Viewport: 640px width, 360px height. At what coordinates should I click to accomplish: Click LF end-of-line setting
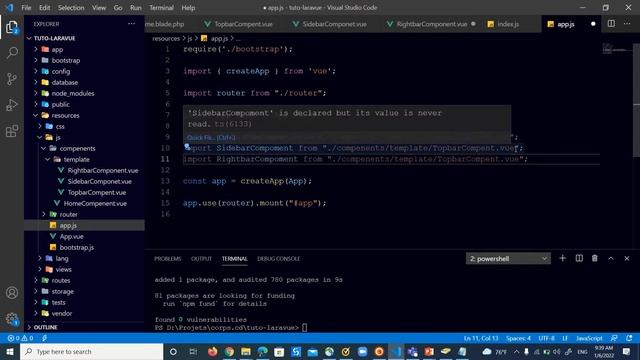[x=565, y=338]
